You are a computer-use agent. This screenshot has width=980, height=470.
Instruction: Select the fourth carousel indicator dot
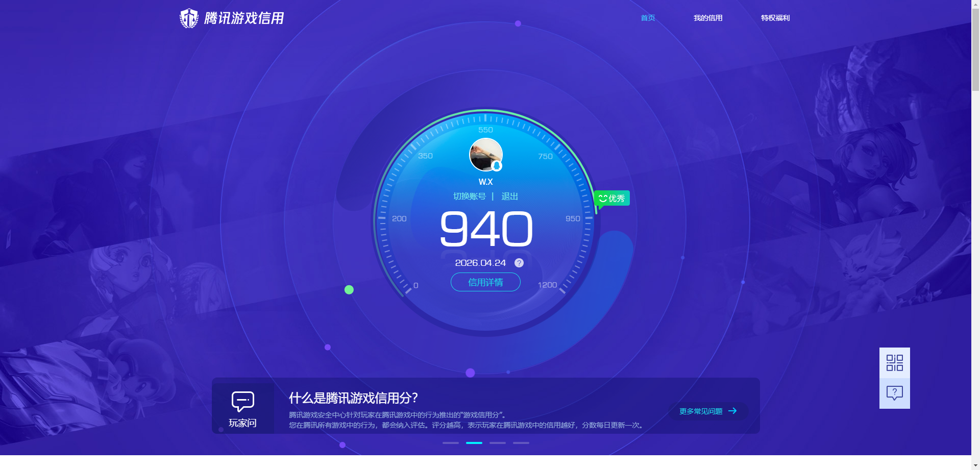[521, 443]
